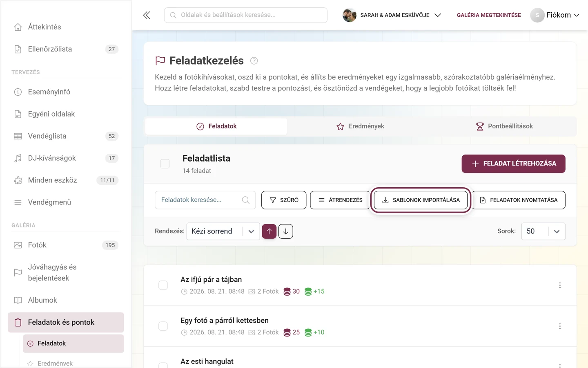Click the Áttekintés home icon in sidebar

click(18, 27)
